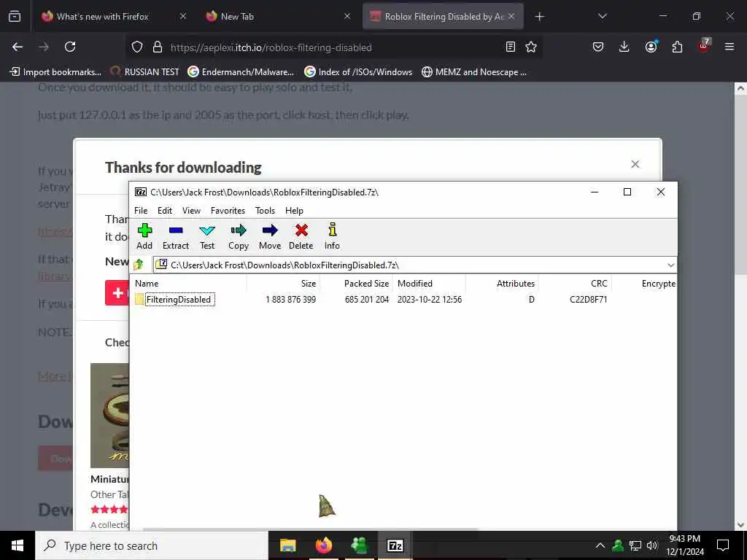Image resolution: width=747 pixels, height=560 pixels.
Task: Go back with Firefox back arrow
Action: click(18, 47)
